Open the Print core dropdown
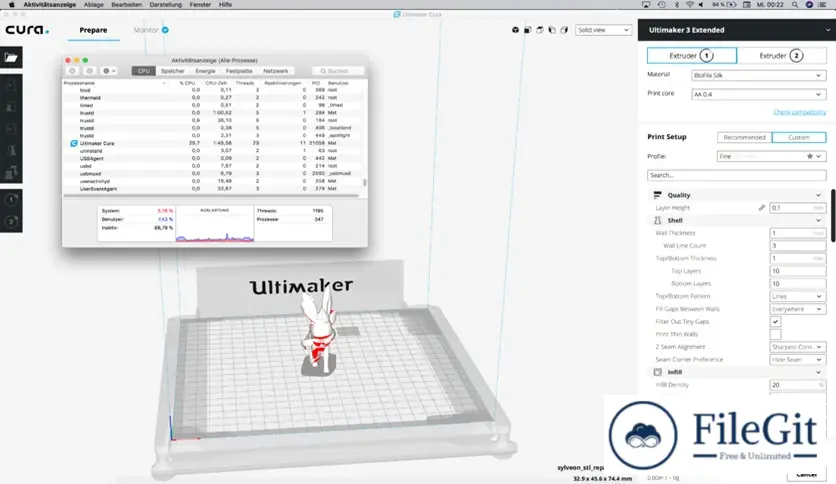 [x=758, y=94]
